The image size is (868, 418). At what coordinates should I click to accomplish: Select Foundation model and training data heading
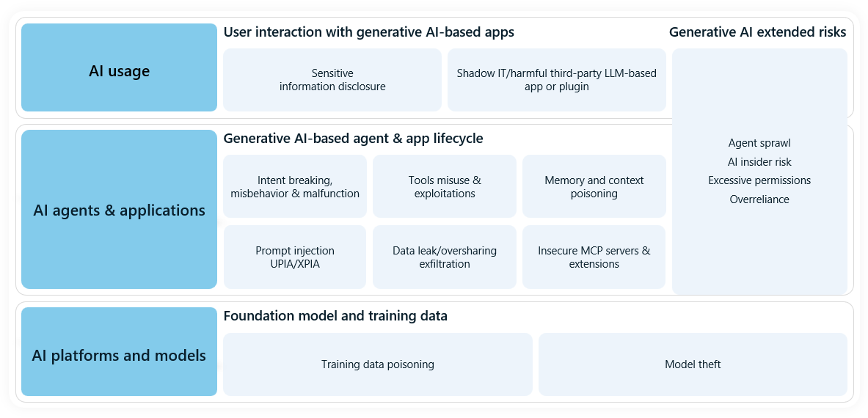click(335, 316)
